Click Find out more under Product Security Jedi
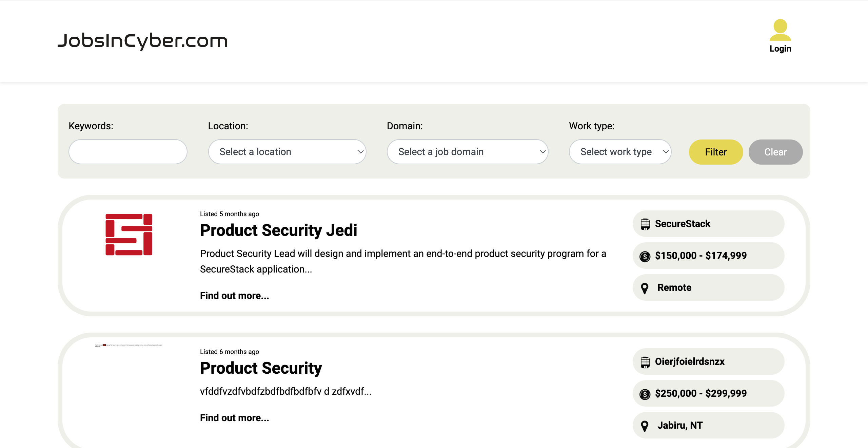The width and height of the screenshot is (868, 448). pyautogui.click(x=234, y=296)
